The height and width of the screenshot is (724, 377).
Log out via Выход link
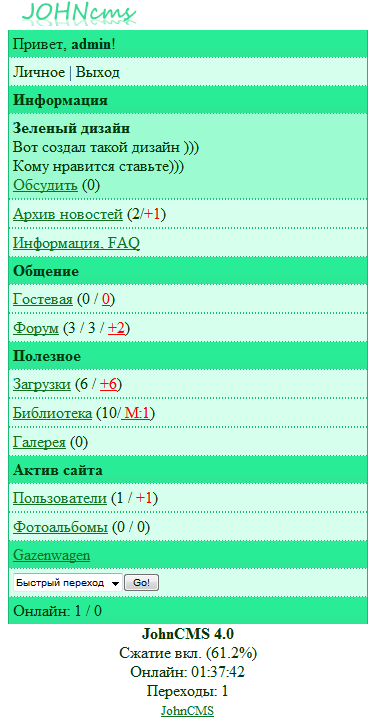pyautogui.click(x=97, y=72)
